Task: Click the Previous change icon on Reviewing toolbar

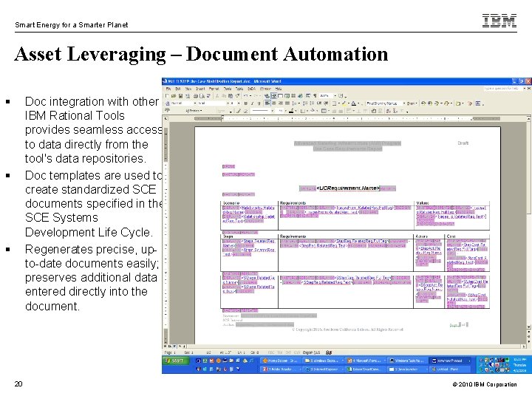Action: point(423,103)
